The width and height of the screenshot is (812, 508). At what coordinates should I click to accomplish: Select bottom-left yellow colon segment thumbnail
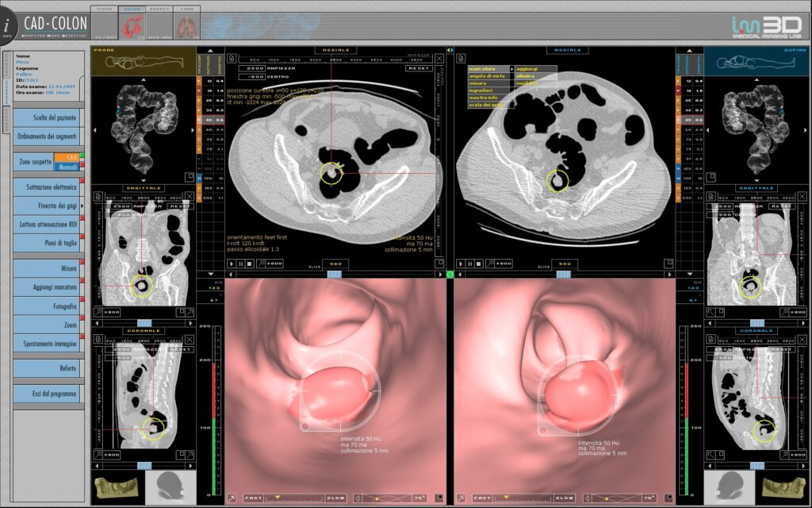coord(109,486)
